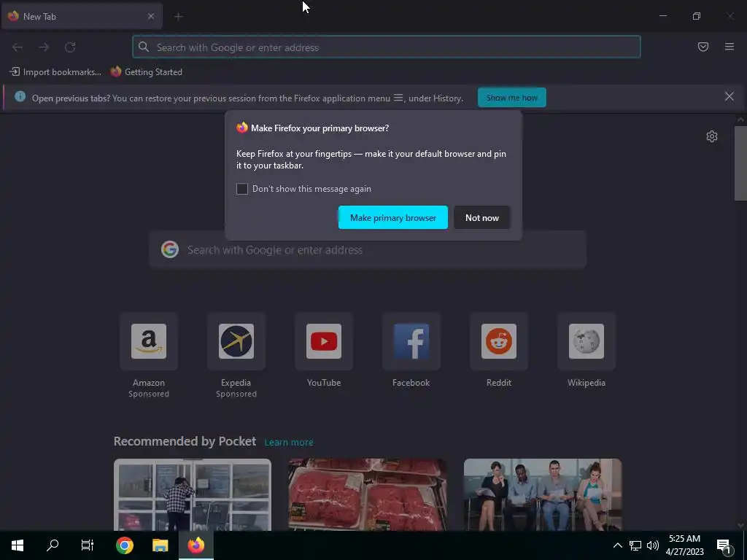The height and width of the screenshot is (560, 747).
Task: Open the Pocket story with waiting candidates image
Action: [x=543, y=495]
